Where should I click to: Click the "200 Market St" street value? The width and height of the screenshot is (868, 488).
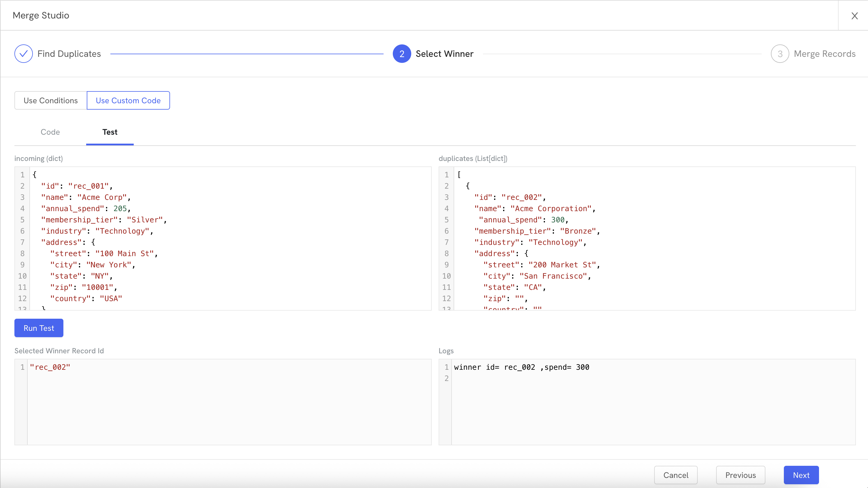click(x=562, y=265)
